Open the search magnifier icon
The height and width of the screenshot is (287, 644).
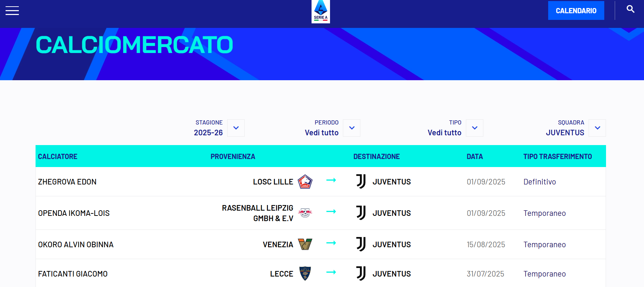click(x=630, y=9)
